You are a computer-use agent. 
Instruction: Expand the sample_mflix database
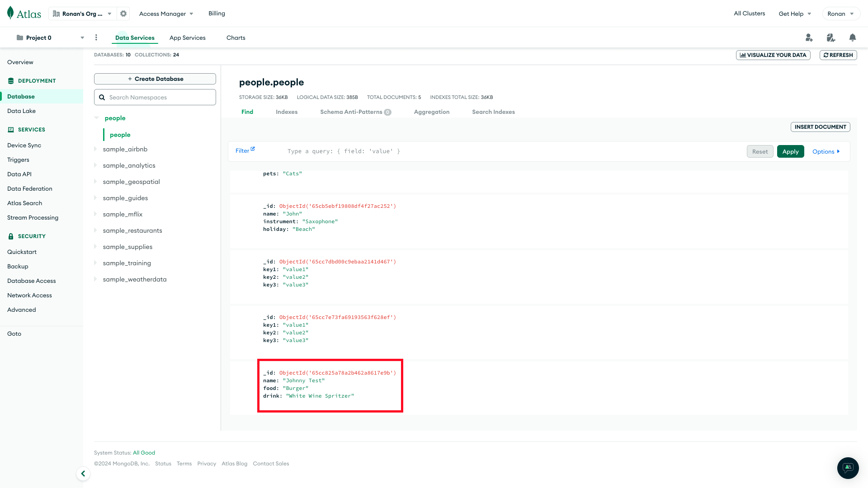(95, 214)
